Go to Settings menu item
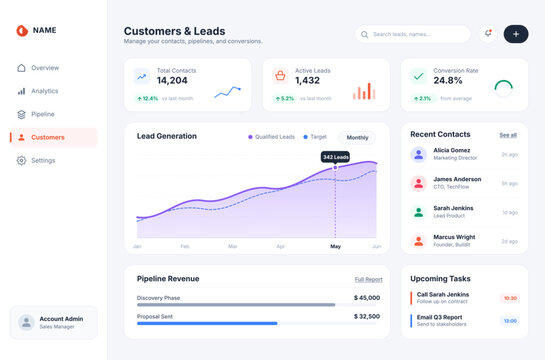The width and height of the screenshot is (545, 360). 54,161
